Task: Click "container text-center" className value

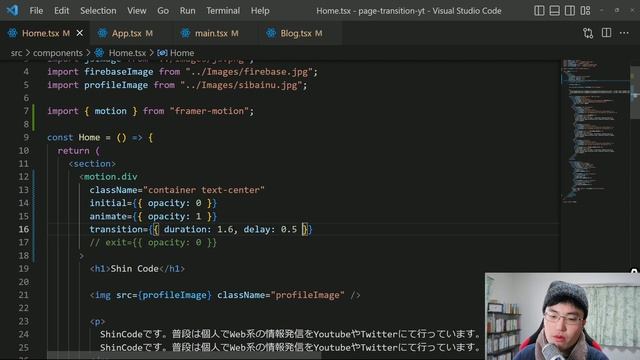Action: coord(204,190)
